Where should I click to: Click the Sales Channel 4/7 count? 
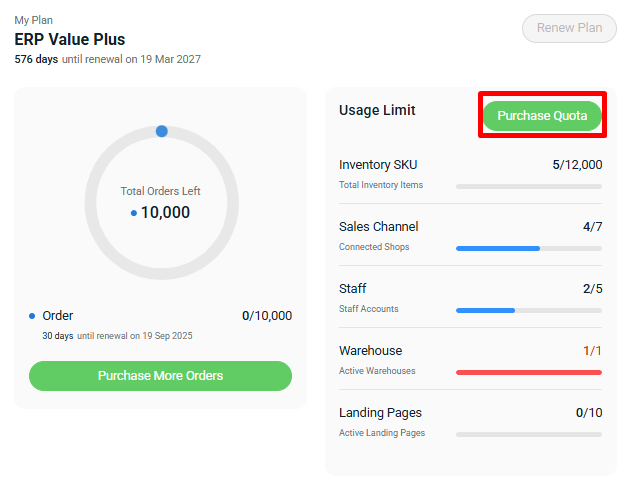pos(592,226)
